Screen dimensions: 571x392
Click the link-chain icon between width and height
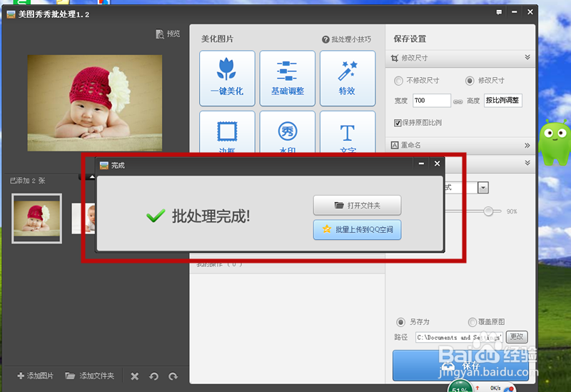[x=458, y=101]
